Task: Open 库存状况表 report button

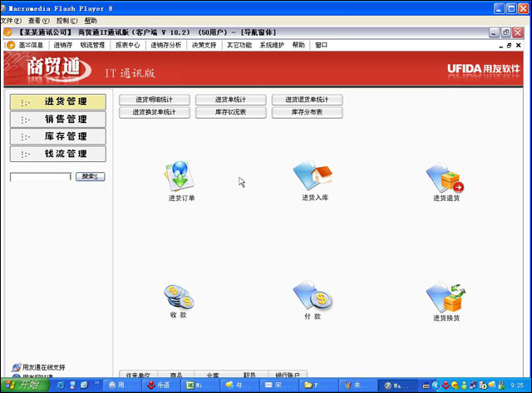Action: [x=231, y=112]
